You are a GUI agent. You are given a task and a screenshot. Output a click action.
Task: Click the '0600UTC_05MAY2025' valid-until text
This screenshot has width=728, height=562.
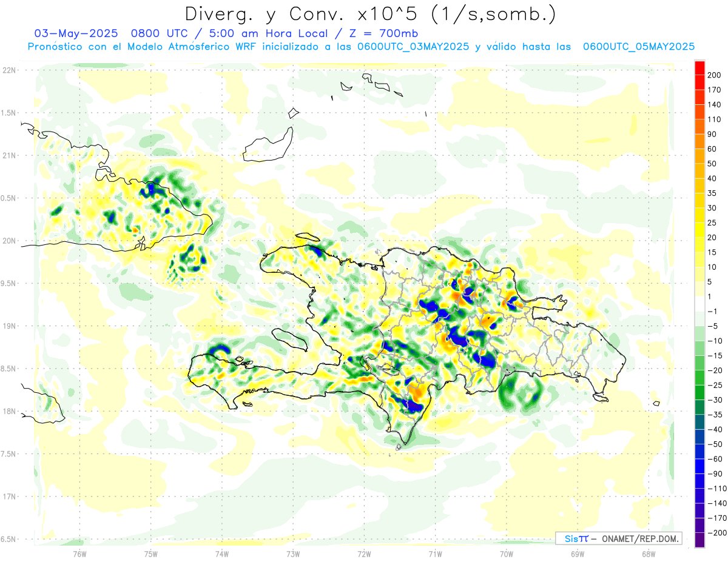coord(639,46)
